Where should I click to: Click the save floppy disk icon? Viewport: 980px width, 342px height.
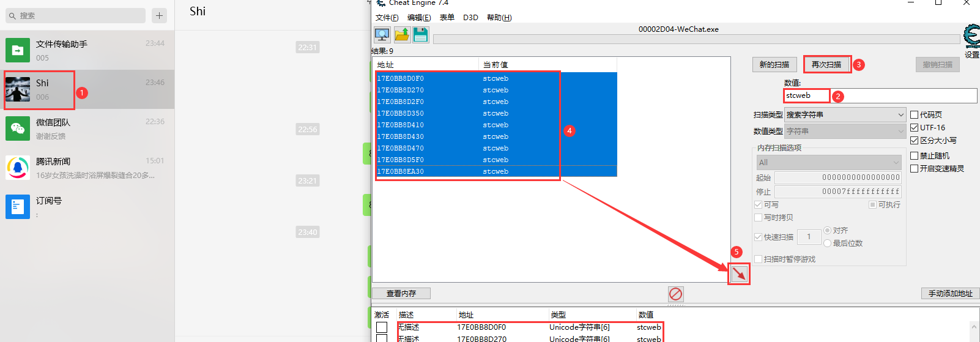click(x=421, y=35)
